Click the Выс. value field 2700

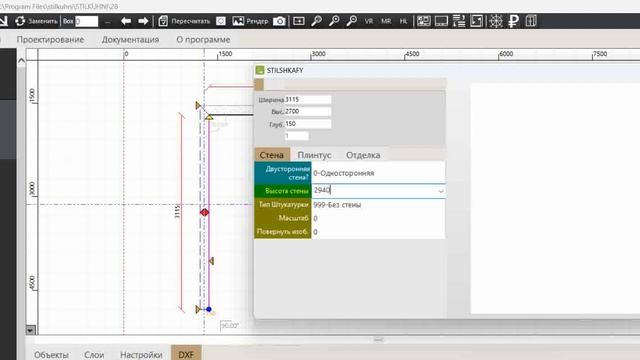308,111
